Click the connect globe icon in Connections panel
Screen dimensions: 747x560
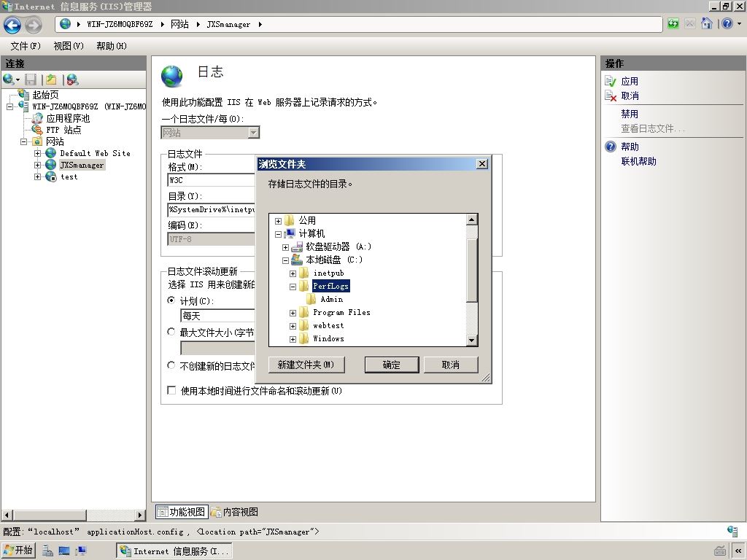8,79
